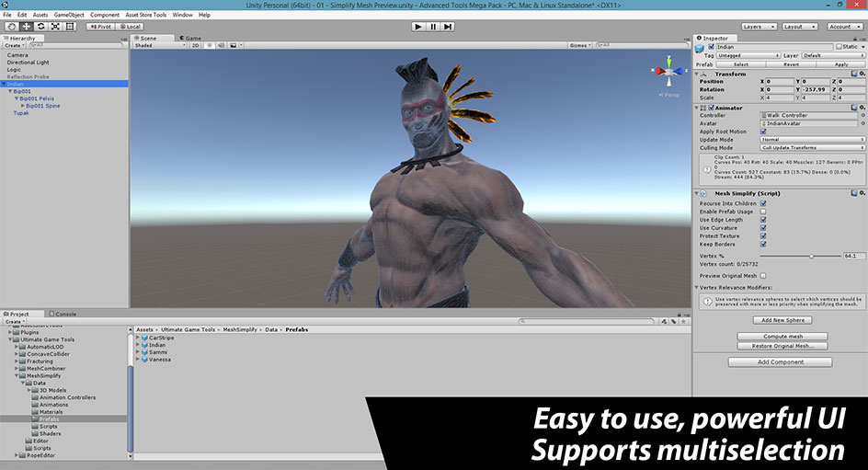Click Restore Original Mesh button

tap(782, 346)
